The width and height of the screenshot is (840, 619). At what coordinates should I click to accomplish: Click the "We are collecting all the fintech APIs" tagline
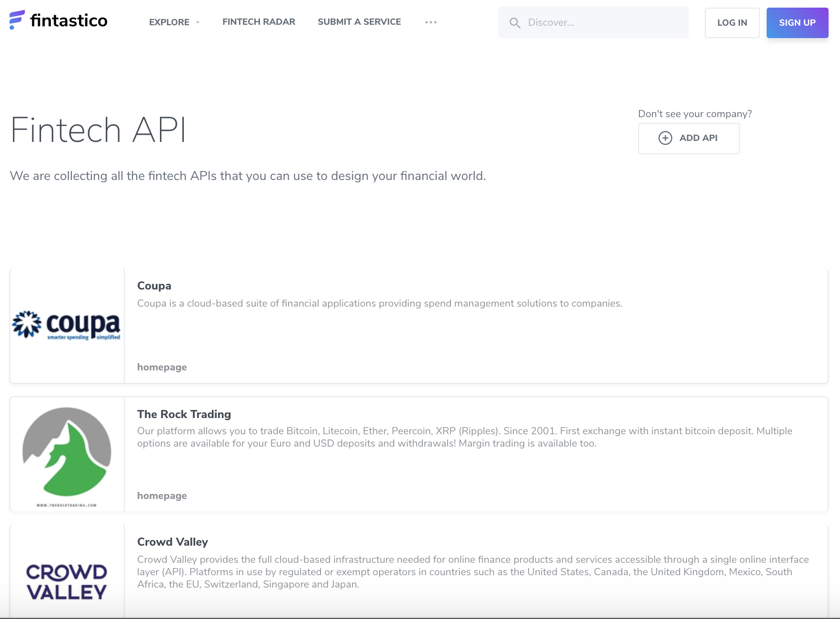point(248,176)
